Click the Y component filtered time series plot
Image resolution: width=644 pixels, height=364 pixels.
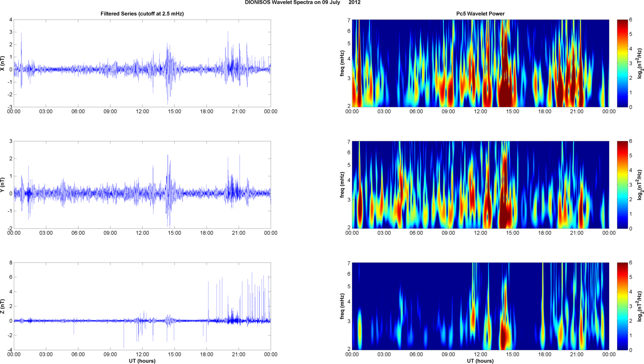tap(142, 185)
